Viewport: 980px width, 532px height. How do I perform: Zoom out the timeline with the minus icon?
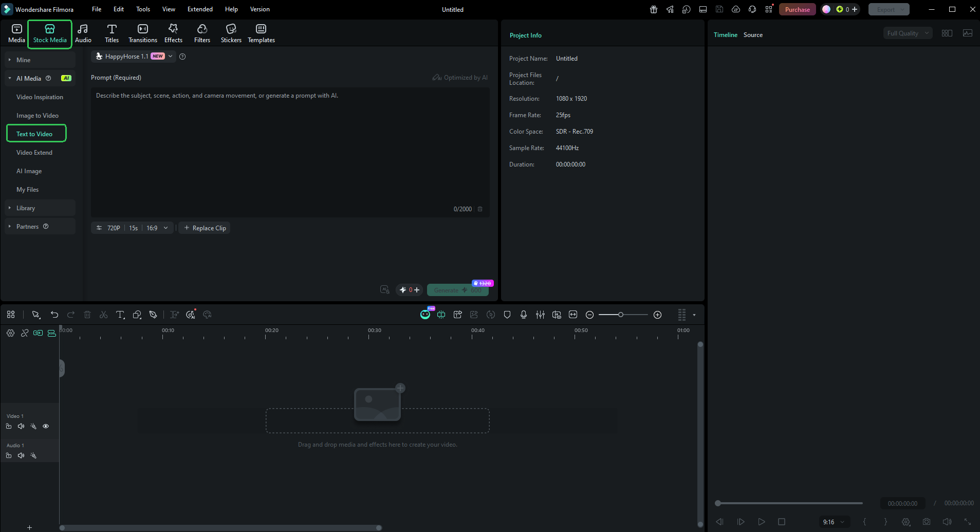pyautogui.click(x=590, y=315)
